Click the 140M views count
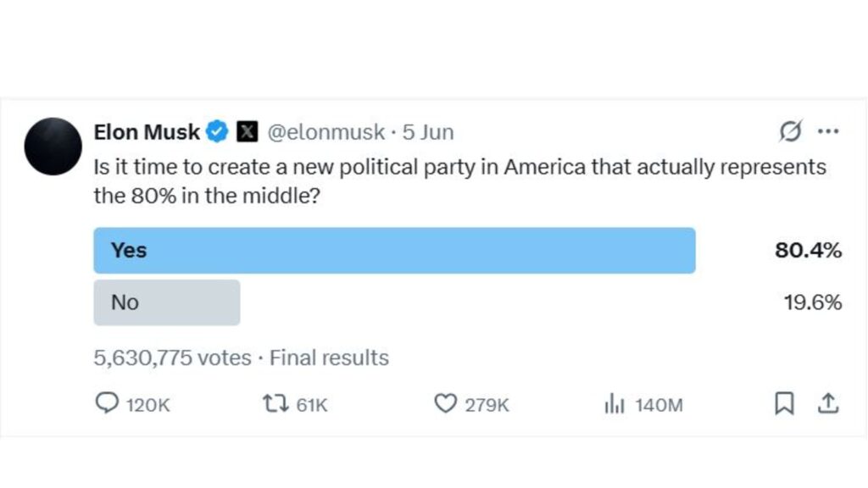 point(659,405)
